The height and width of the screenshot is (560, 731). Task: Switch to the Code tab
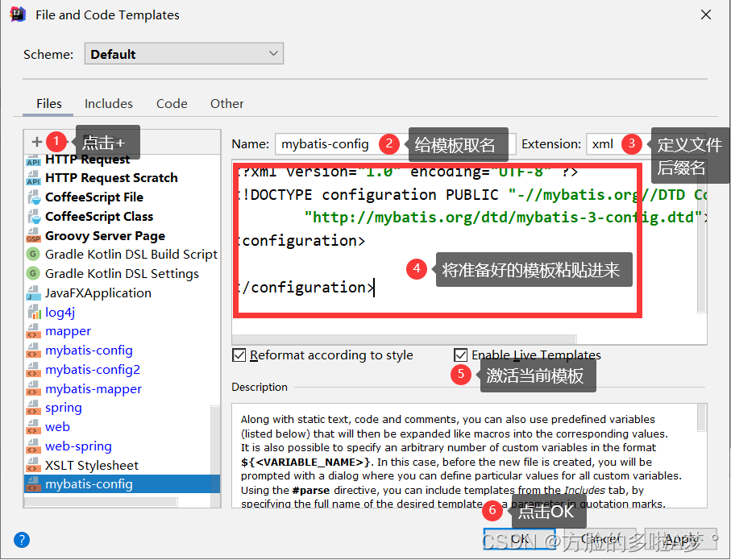[172, 103]
